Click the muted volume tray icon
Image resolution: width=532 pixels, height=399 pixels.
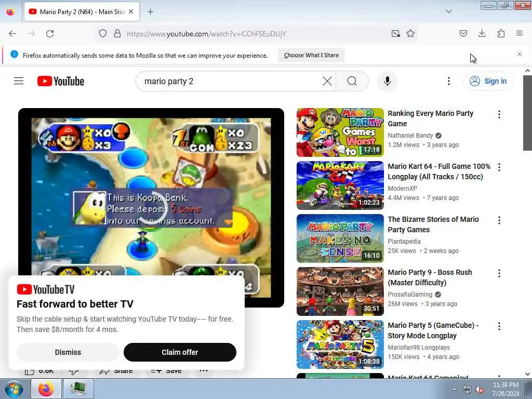[x=480, y=390]
